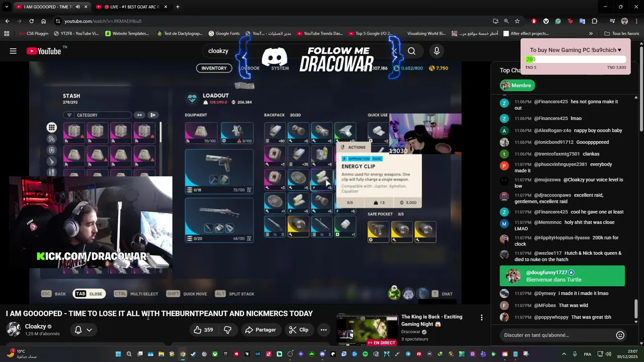The image size is (644, 362).
Task: Switch to the LIVE #1 BEST GOAT ARC tab
Action: click(132, 7)
